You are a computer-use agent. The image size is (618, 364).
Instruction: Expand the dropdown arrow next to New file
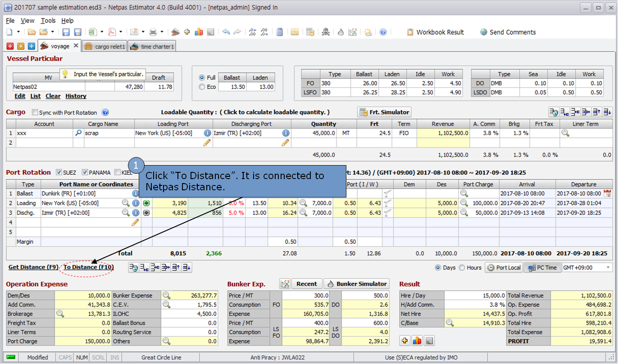(18, 32)
